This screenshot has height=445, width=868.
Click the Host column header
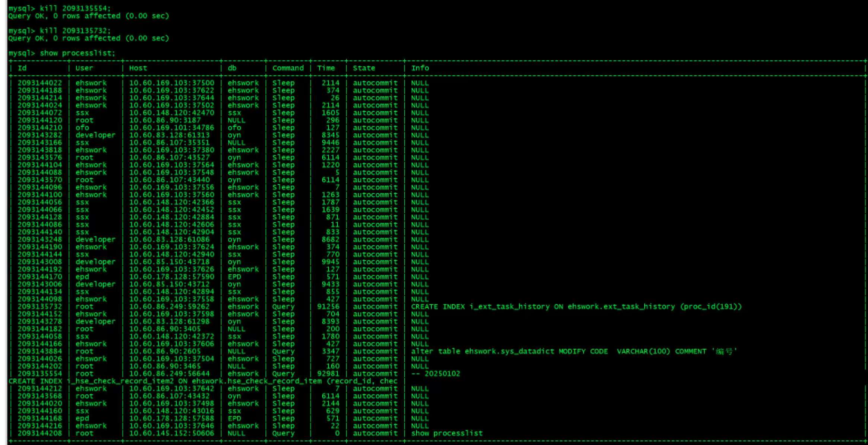click(138, 68)
